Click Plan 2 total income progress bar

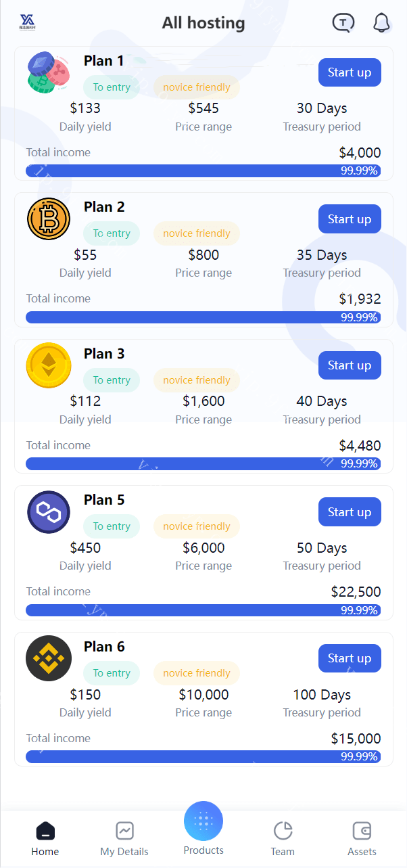(x=203, y=317)
